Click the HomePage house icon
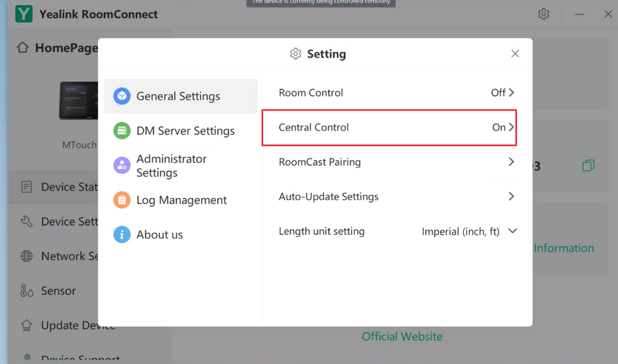 click(23, 47)
